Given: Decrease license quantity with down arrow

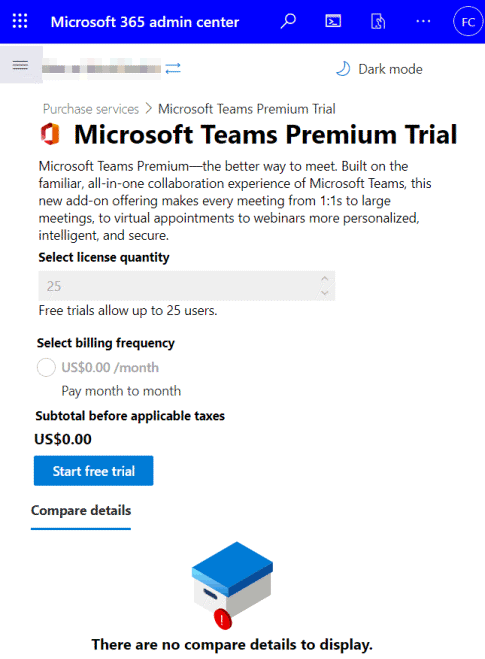Looking at the screenshot, I should coord(324,293).
